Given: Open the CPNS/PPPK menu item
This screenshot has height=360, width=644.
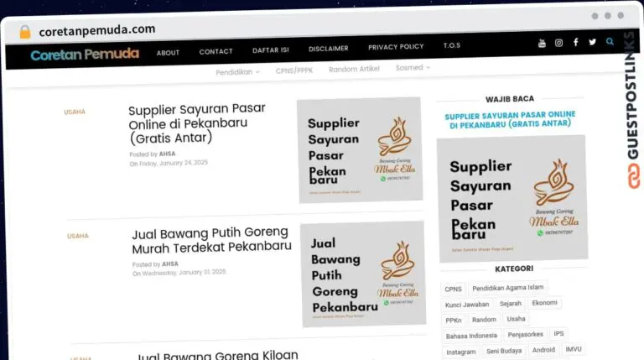Looking at the screenshot, I should coord(294,70).
